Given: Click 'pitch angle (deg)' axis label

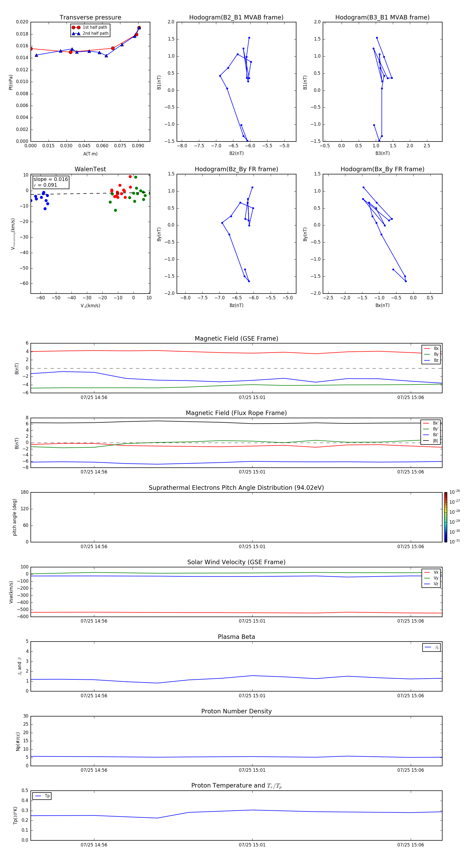Looking at the screenshot, I should [14, 517].
